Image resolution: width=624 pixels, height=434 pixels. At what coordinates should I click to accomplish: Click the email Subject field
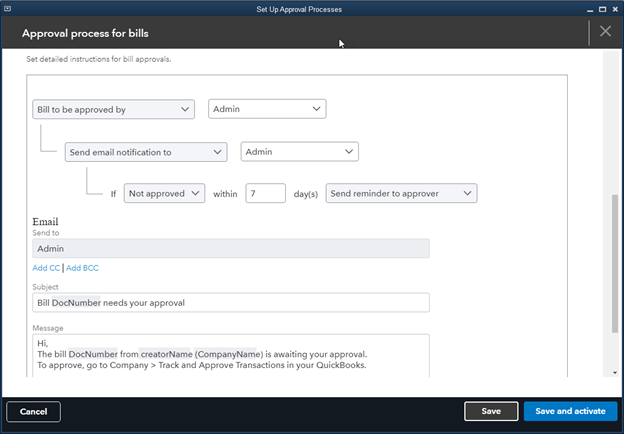click(230, 302)
